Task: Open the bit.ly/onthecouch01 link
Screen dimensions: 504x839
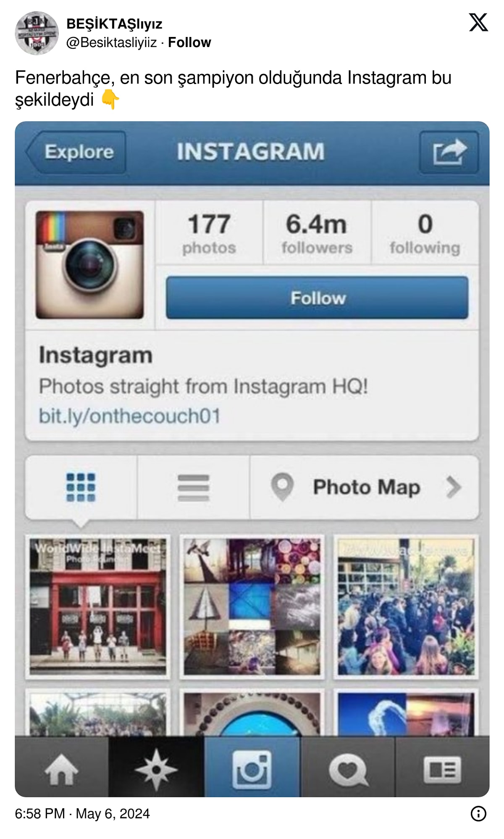Action: 129,416
